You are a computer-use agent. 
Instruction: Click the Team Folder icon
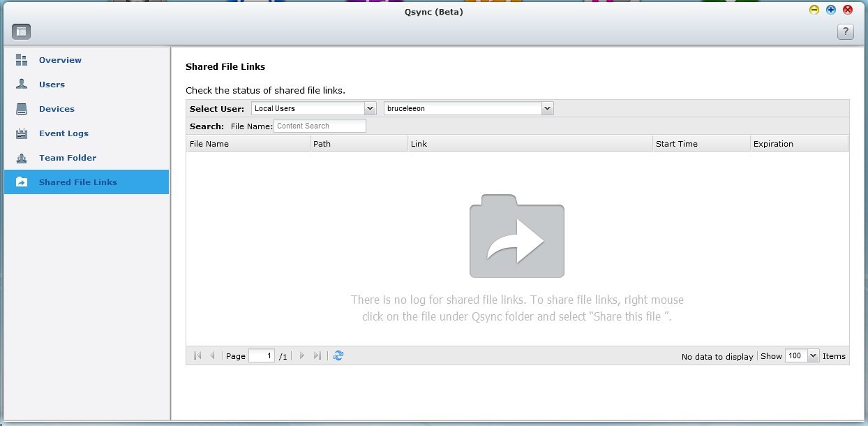22,158
